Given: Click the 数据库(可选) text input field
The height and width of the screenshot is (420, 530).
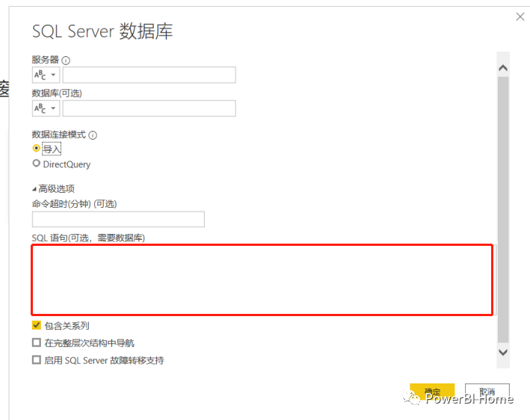Looking at the screenshot, I should pyautogui.click(x=149, y=108).
